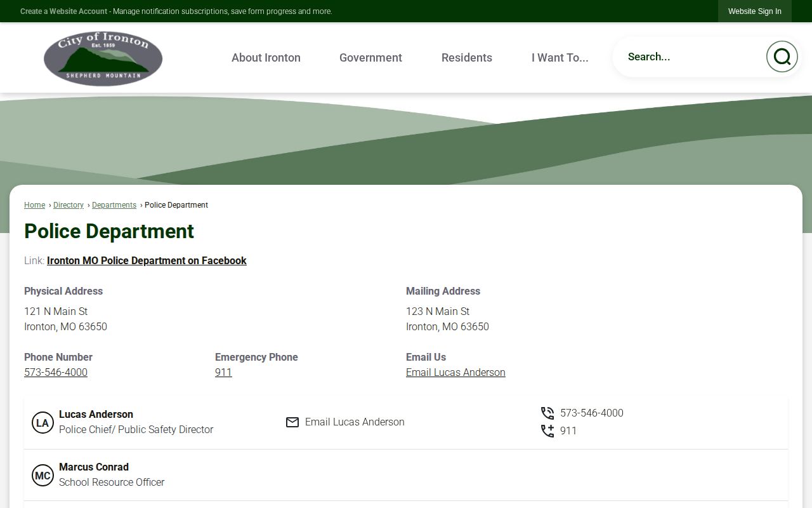Viewport: 812px width, 508px height.
Task: Click the Police Department breadcrumb text
Action: point(176,205)
